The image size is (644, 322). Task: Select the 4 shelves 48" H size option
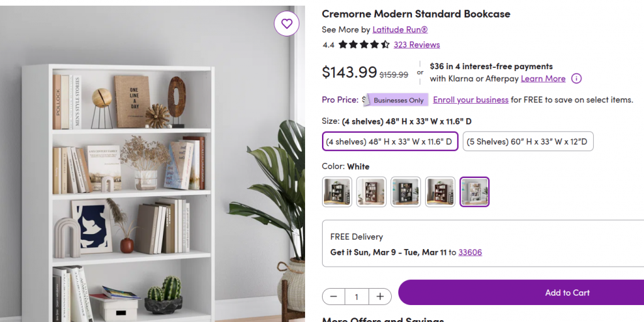tap(388, 142)
